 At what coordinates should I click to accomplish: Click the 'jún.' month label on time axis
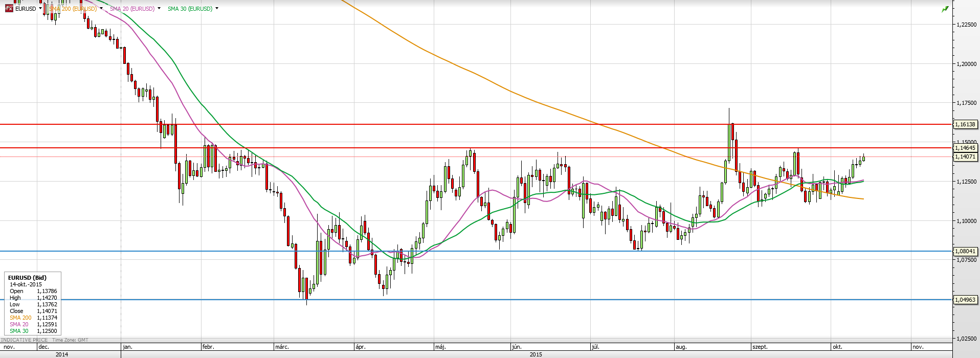[x=517, y=347]
